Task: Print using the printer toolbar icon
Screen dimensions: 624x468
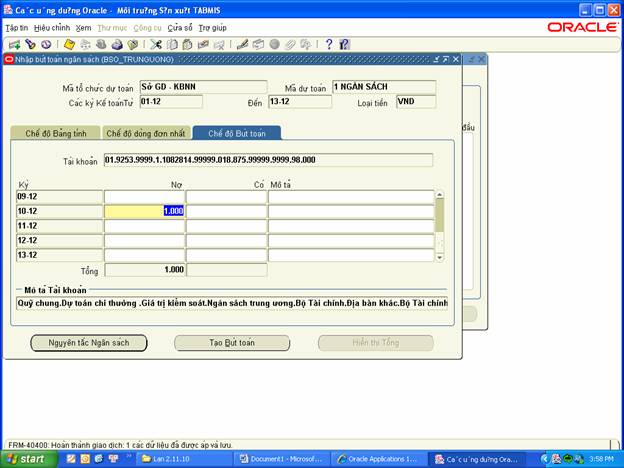Action: click(x=117, y=44)
